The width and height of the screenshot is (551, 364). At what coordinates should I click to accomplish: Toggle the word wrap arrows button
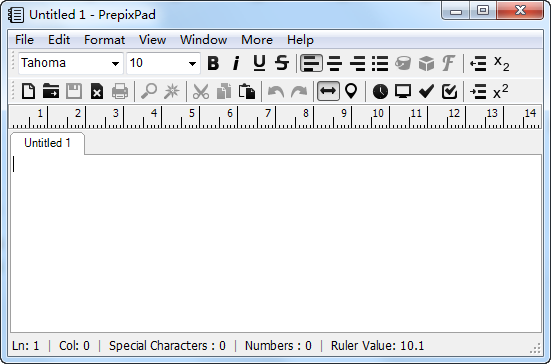click(328, 91)
